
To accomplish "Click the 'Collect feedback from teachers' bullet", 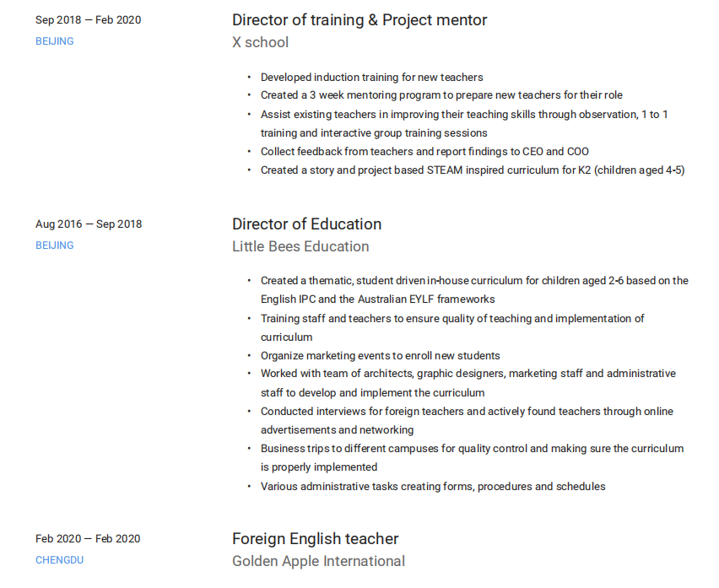I will (424, 152).
